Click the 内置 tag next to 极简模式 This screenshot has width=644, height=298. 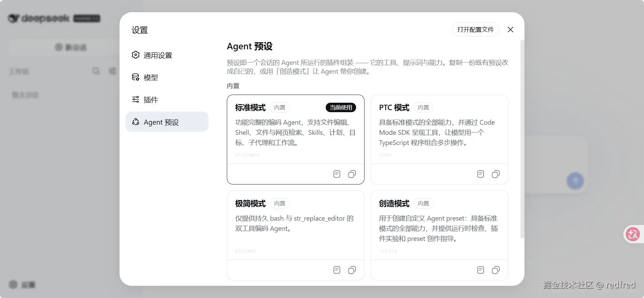coord(280,203)
